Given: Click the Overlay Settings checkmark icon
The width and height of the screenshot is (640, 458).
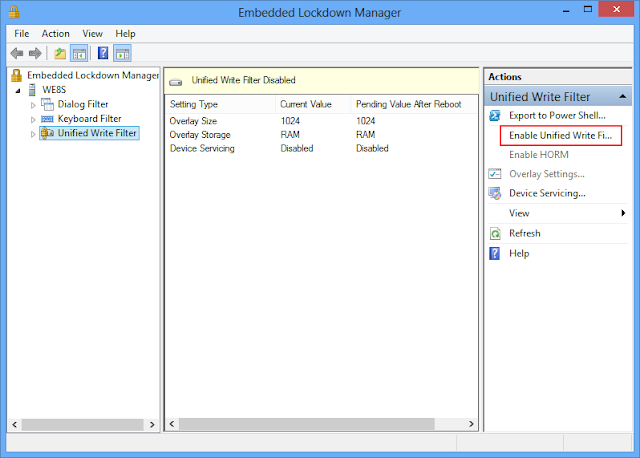Looking at the screenshot, I should click(495, 174).
